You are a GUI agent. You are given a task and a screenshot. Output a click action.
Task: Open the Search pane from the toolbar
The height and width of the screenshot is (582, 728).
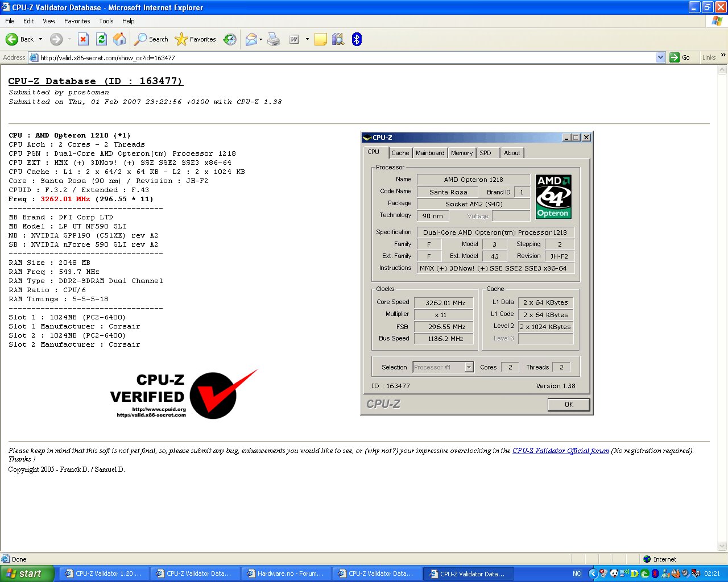(151, 39)
